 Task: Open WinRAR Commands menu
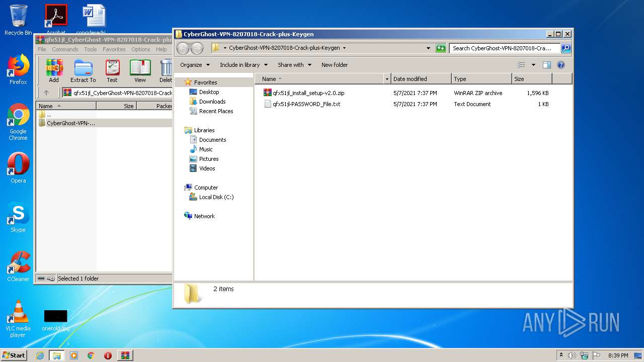tap(65, 49)
